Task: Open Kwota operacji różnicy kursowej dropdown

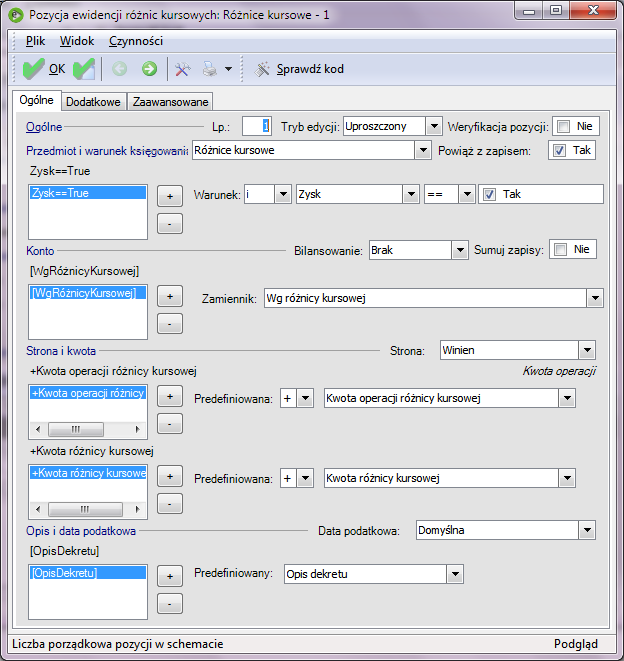Action: [567, 398]
